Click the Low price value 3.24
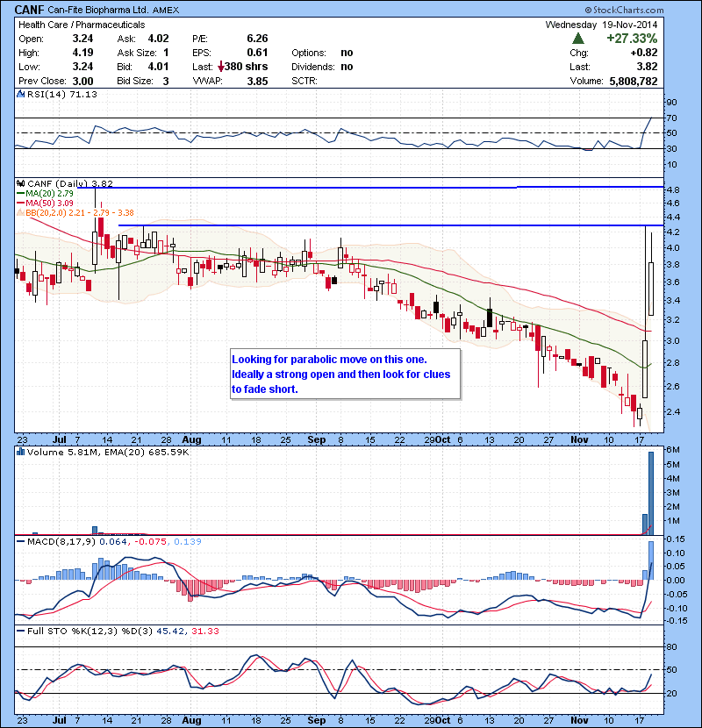702x728 pixels. (82, 67)
